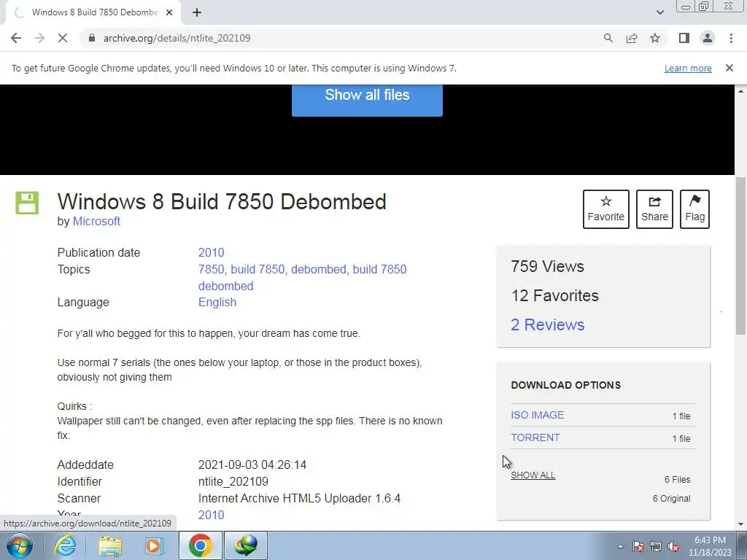This screenshot has height=560, width=747.
Task: Click the muted volume tray icon
Action: click(673, 546)
